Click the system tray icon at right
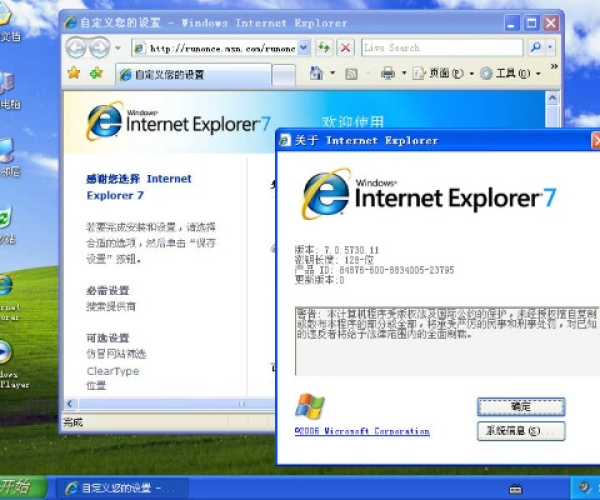Viewport: 600px width, 500px height. 584,487
